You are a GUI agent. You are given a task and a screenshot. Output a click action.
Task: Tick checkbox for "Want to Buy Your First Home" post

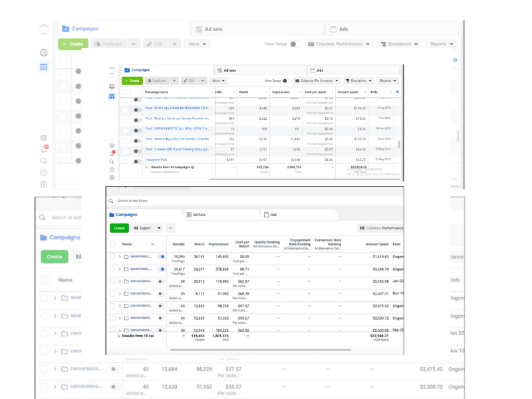[125, 140]
